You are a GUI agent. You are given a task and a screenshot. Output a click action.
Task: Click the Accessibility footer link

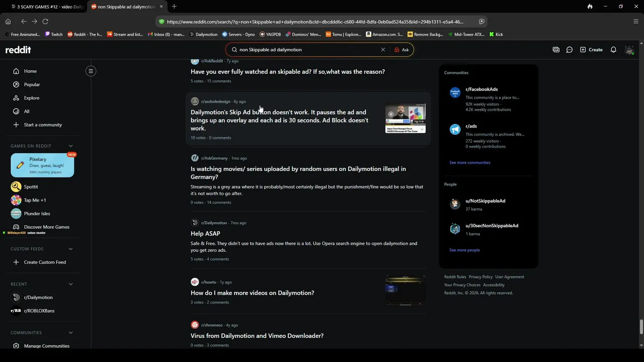point(494,285)
